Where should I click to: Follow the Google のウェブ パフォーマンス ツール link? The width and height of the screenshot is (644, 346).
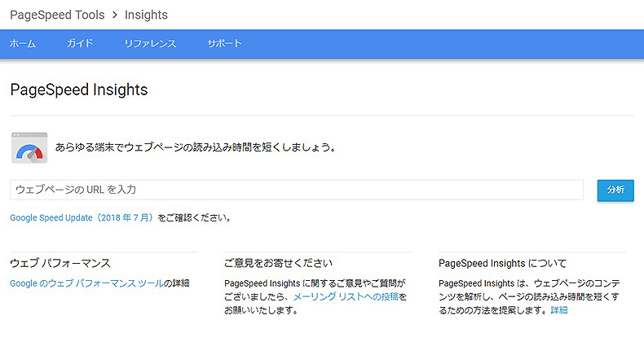pyautogui.click(x=86, y=283)
